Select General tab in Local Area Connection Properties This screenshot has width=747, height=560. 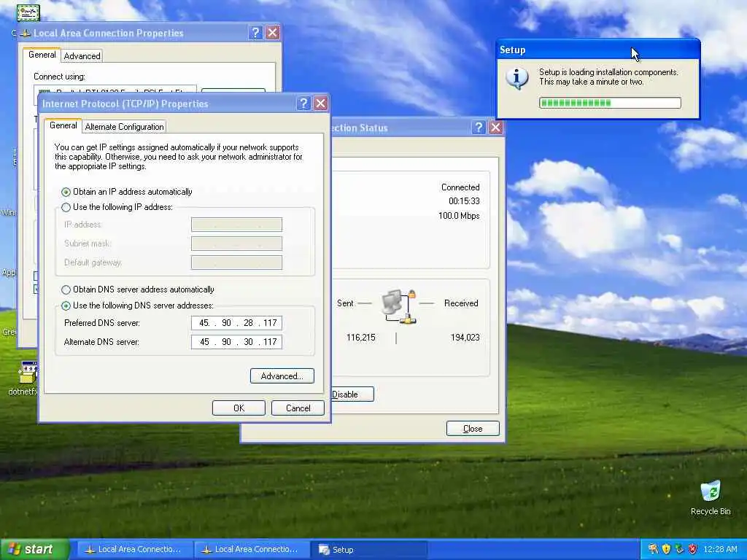[42, 55]
